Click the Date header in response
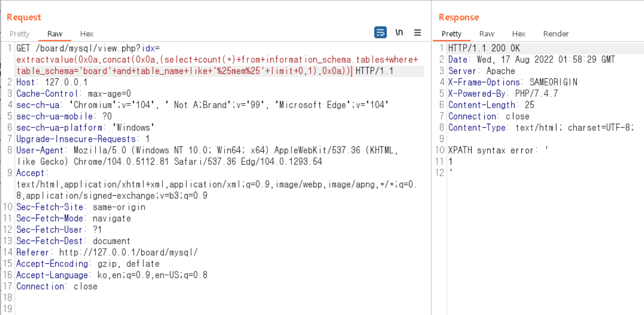The image size is (644, 315). (x=532, y=60)
